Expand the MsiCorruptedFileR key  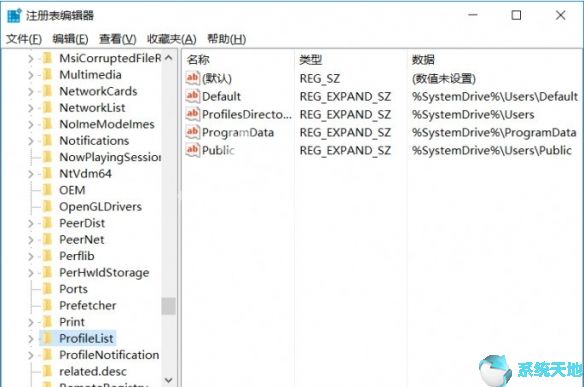(x=31, y=58)
